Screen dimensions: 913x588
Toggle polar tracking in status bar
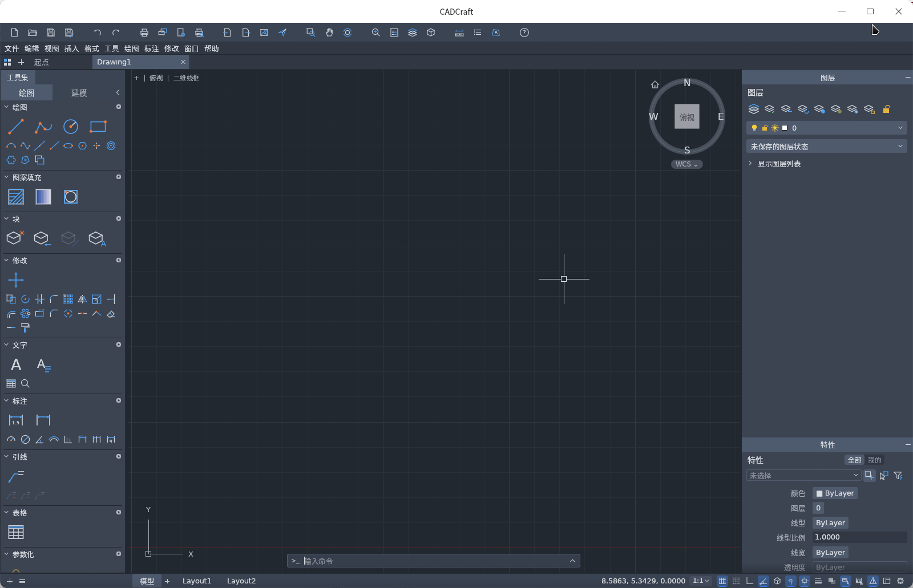(x=763, y=581)
